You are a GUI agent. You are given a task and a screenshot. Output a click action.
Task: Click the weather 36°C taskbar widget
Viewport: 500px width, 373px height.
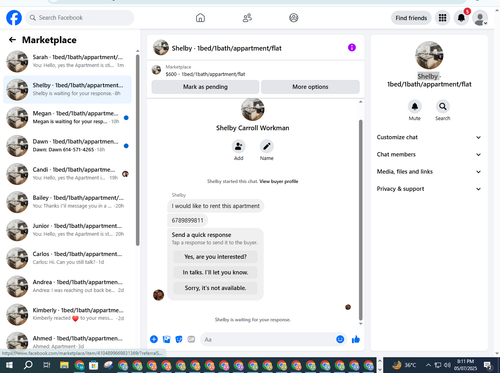(404, 365)
